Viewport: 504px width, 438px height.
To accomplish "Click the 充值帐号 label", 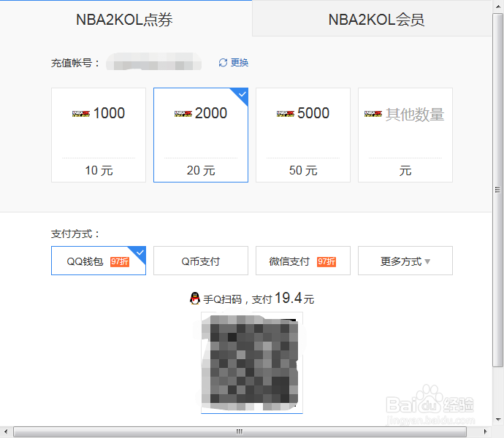I will click(x=75, y=63).
